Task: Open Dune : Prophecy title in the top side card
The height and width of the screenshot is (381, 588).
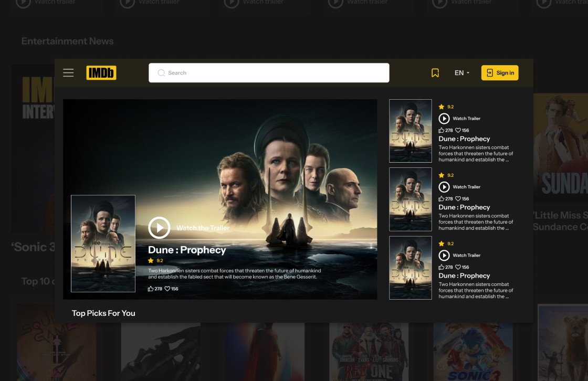Action: point(464,139)
